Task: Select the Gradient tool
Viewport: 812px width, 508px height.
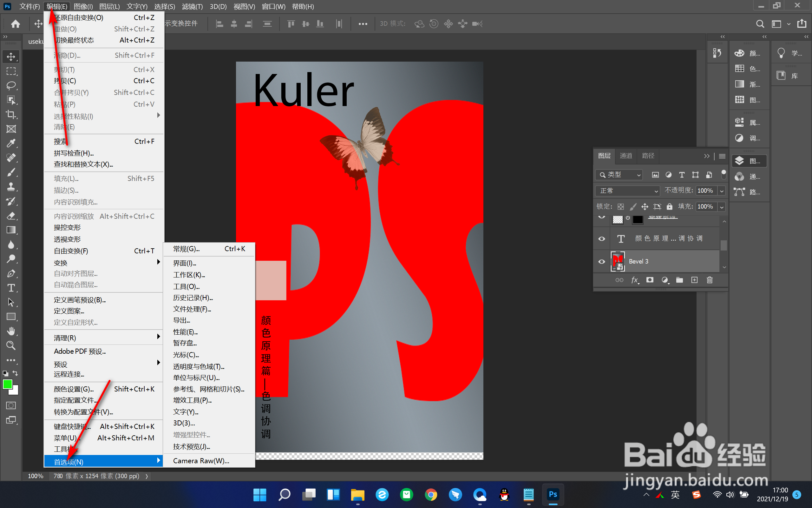Action: (11, 230)
